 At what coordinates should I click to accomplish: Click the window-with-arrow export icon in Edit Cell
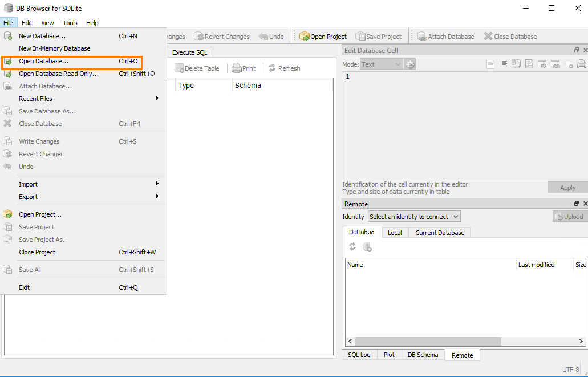point(542,64)
